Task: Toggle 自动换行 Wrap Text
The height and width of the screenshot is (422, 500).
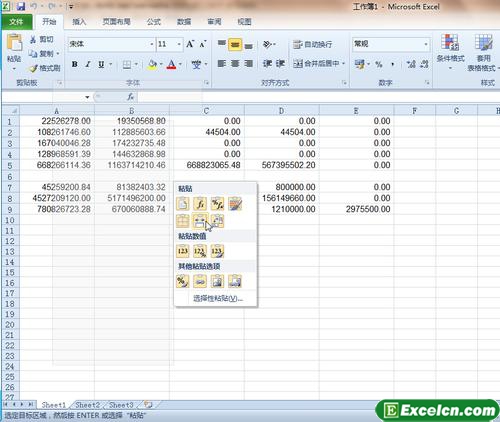Action: point(312,44)
